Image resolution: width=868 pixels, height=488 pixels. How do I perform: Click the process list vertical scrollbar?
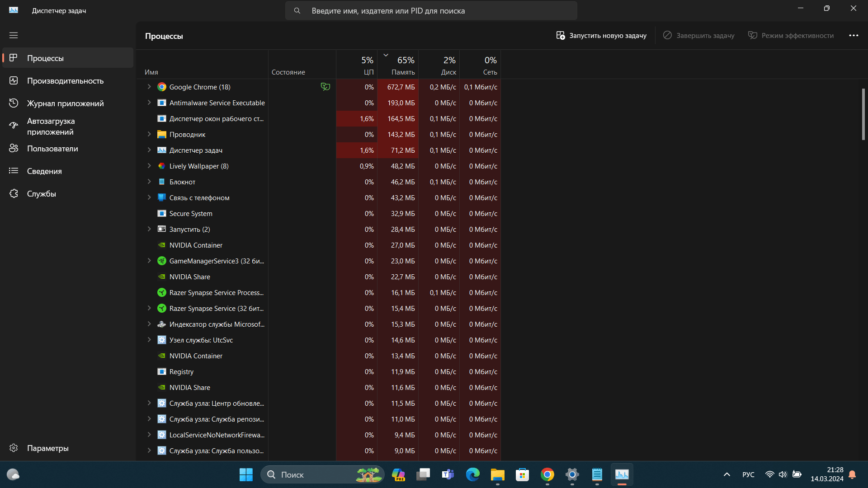[x=863, y=114]
